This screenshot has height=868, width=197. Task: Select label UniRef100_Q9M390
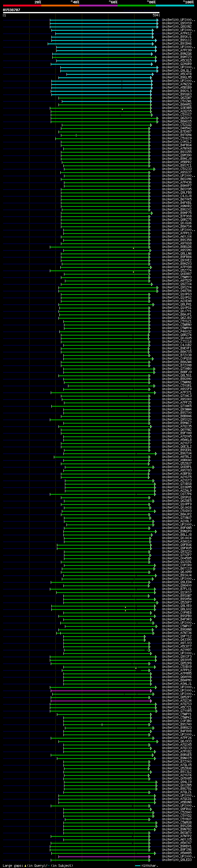pos(177,155)
